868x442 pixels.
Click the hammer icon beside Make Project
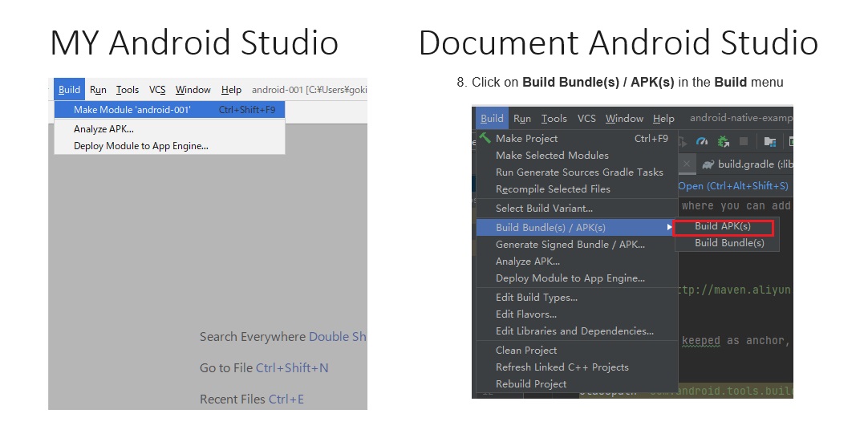(x=485, y=138)
